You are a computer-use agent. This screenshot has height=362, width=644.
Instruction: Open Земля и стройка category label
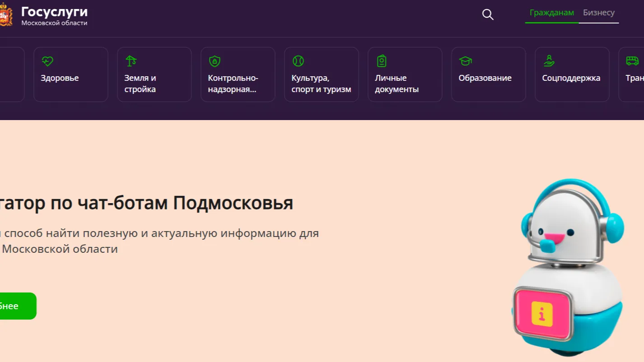140,84
